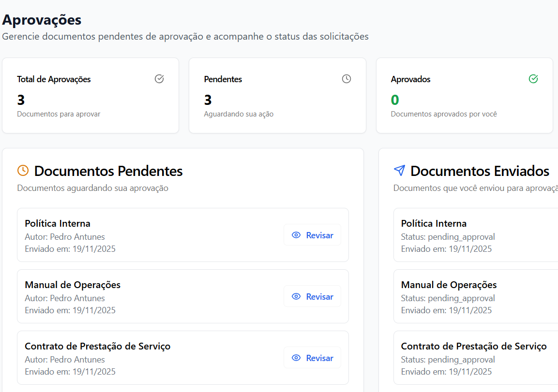This screenshot has width=558, height=392.
Task: Click the pending_approval status text for Política Interna
Action: coord(448,236)
